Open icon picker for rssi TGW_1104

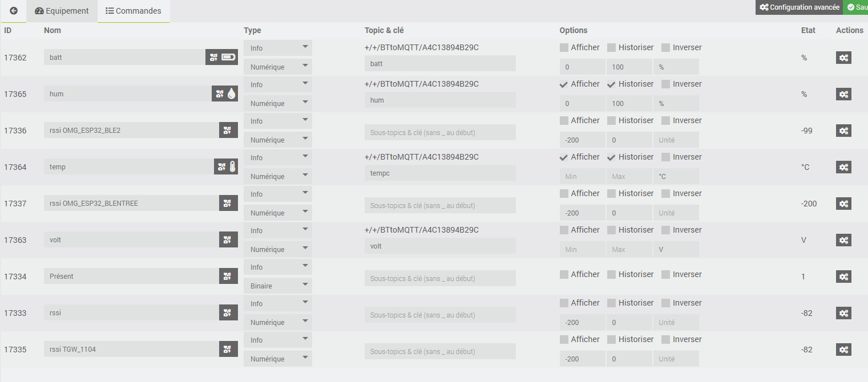click(228, 349)
